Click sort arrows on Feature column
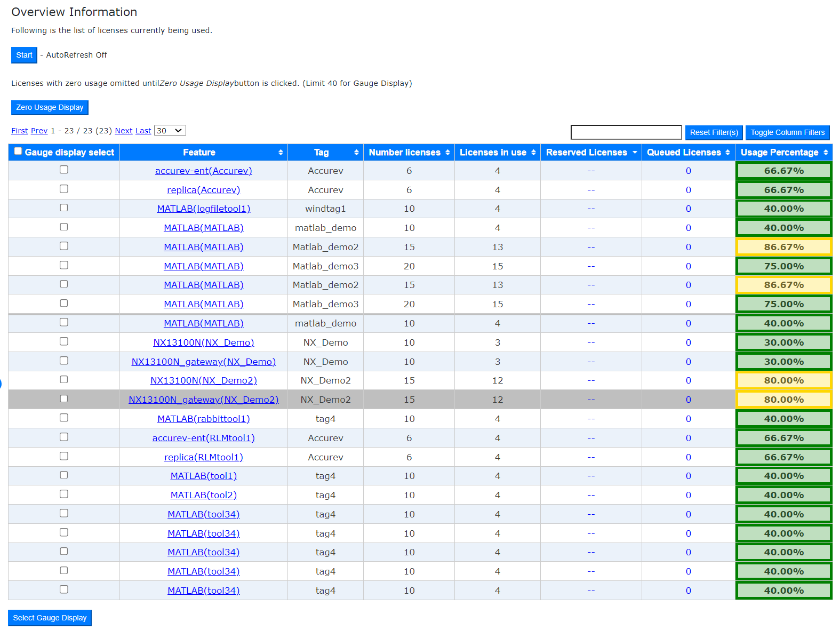This screenshot has width=840, height=630. coord(281,153)
